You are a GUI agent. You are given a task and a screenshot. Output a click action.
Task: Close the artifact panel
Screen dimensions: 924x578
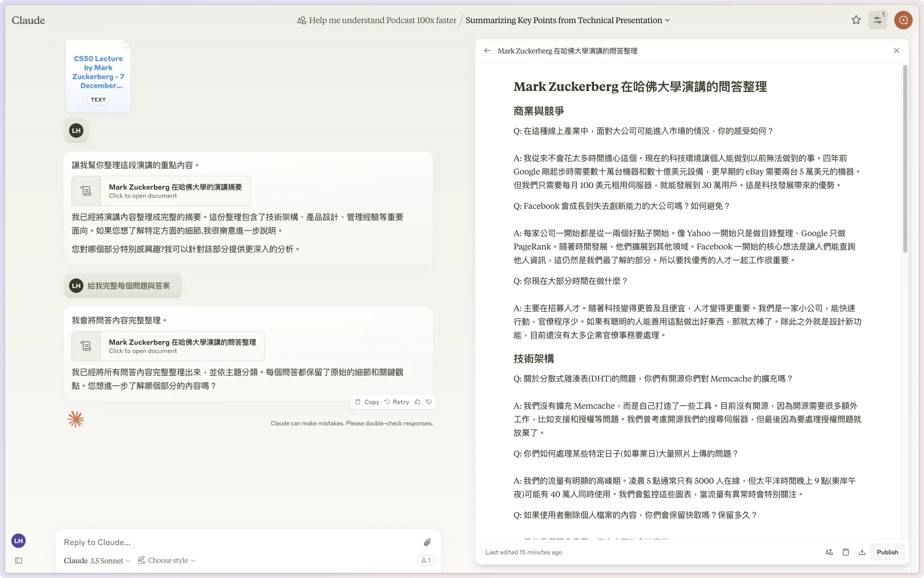[896, 51]
